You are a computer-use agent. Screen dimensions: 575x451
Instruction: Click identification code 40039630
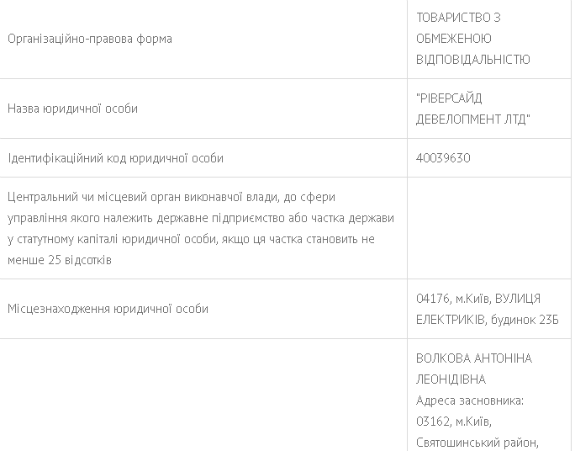[x=443, y=158]
